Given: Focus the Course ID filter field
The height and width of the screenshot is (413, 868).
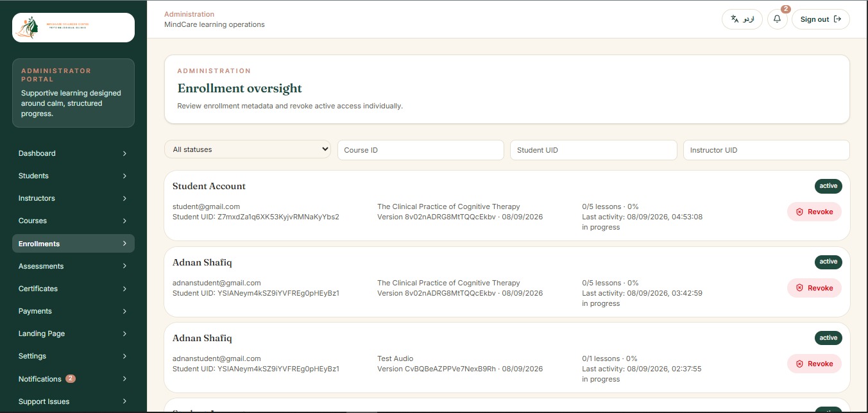Looking at the screenshot, I should [x=421, y=150].
